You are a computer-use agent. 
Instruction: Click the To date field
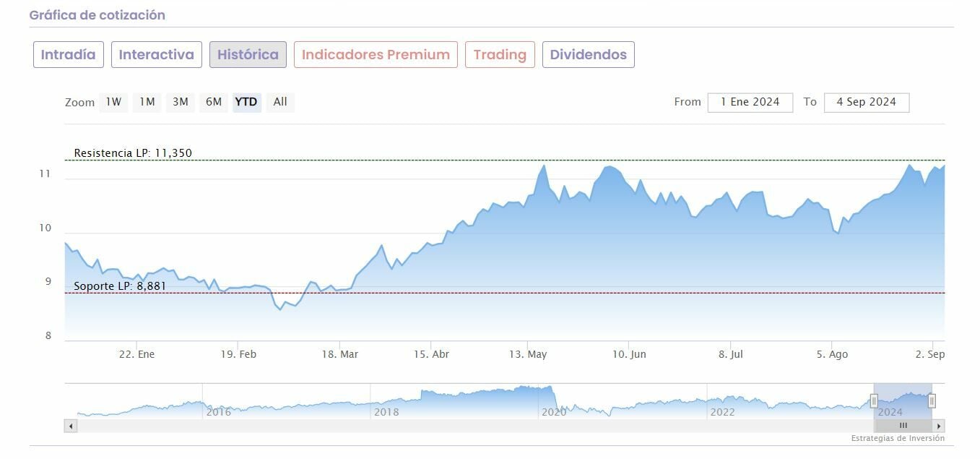[866, 102]
